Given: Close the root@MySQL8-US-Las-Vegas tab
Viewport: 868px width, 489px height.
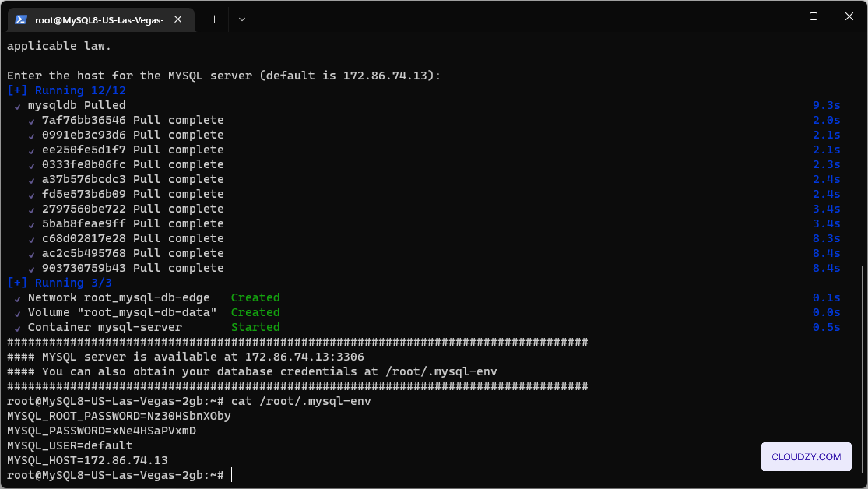Looking at the screenshot, I should click(178, 19).
